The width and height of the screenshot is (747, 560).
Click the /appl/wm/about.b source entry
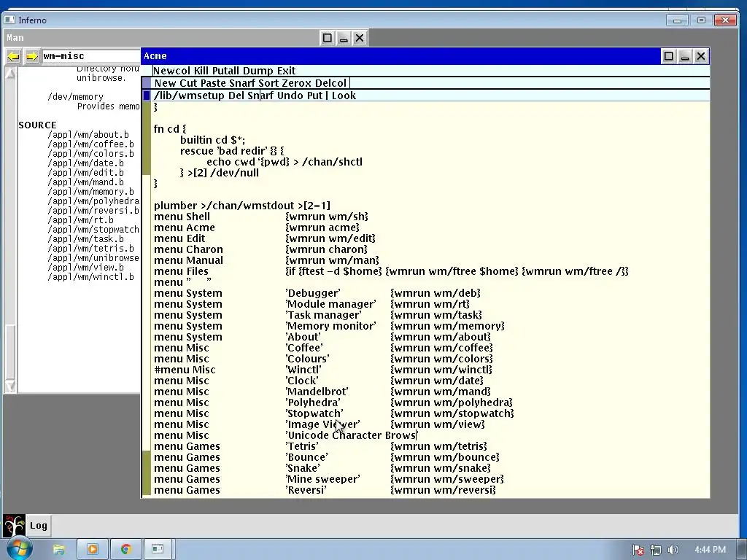(x=88, y=135)
